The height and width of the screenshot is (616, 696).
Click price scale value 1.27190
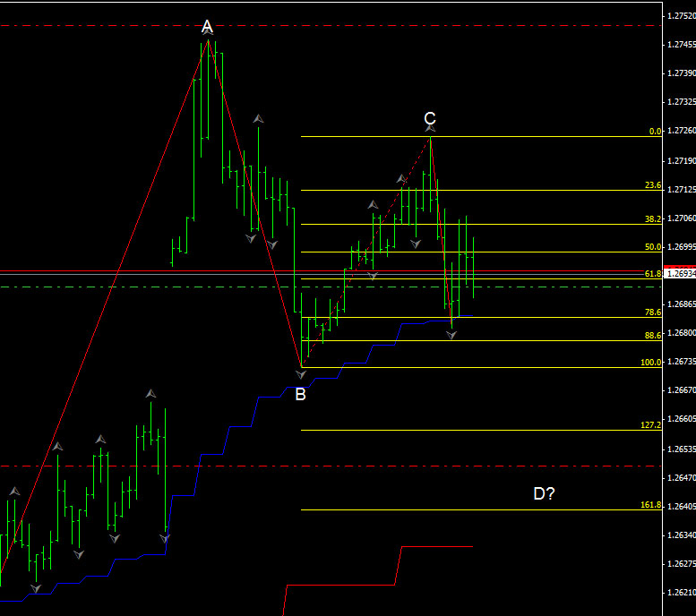pyautogui.click(x=682, y=160)
